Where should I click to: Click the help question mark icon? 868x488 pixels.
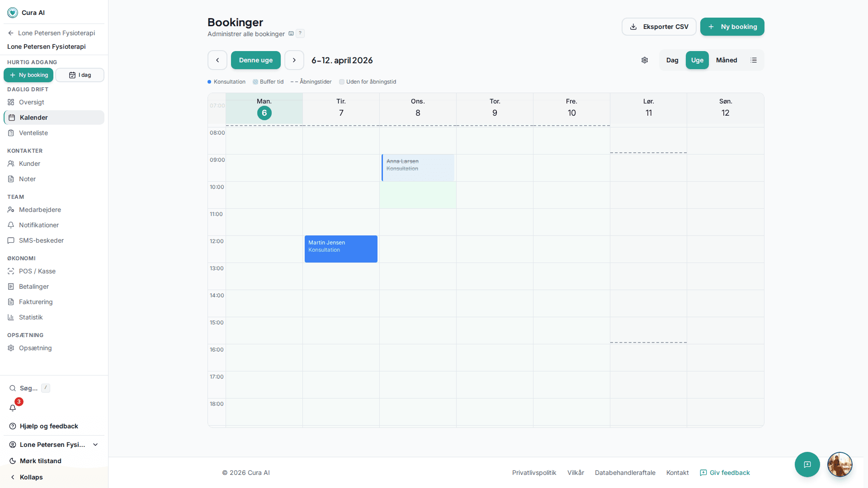[x=300, y=33]
